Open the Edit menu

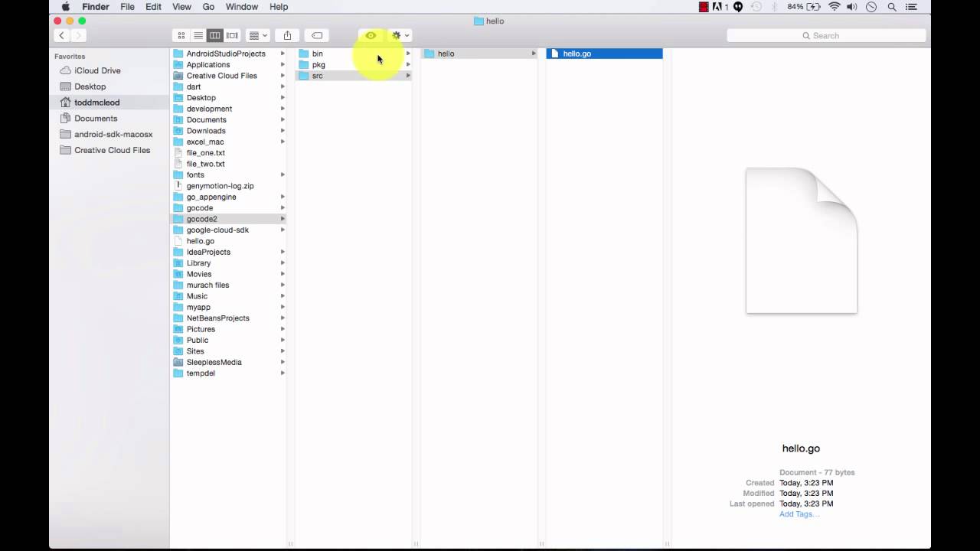click(153, 7)
